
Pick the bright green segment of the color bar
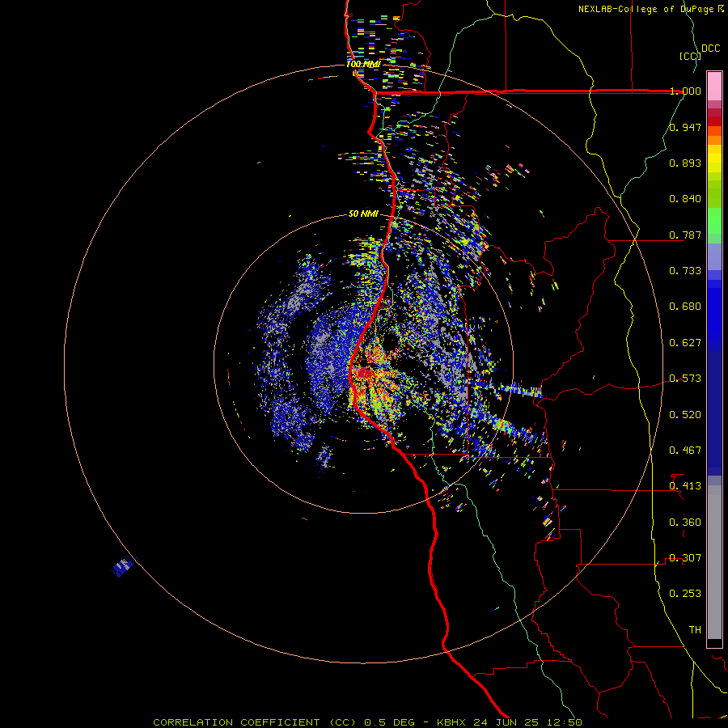click(714, 221)
